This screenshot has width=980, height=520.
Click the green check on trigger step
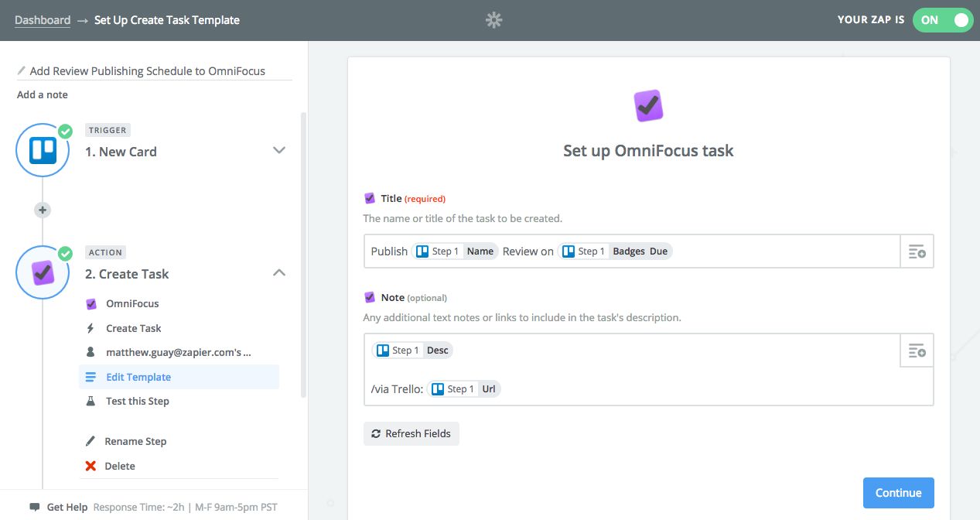pos(65,131)
